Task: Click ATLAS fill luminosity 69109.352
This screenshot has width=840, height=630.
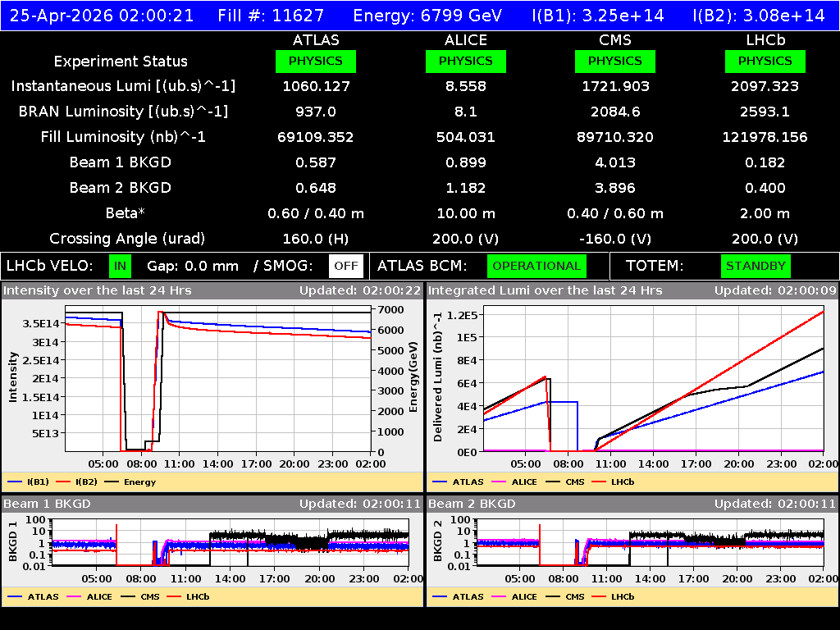Action: 316,137
